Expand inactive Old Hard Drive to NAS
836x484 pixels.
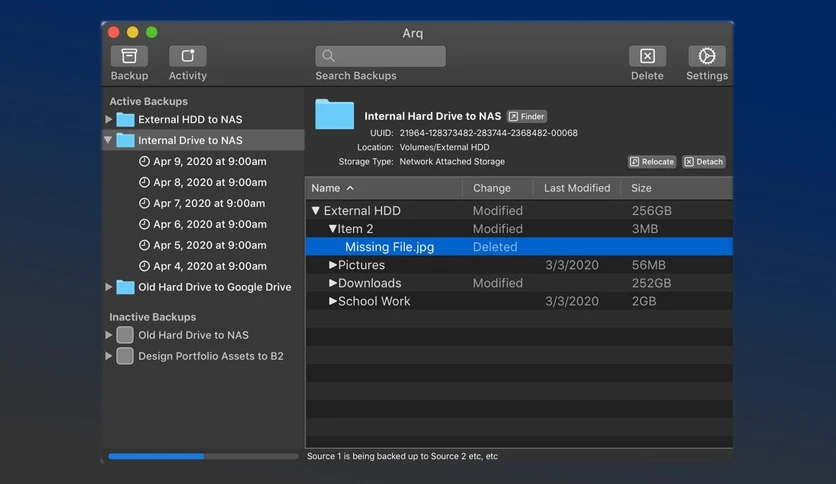click(109, 335)
